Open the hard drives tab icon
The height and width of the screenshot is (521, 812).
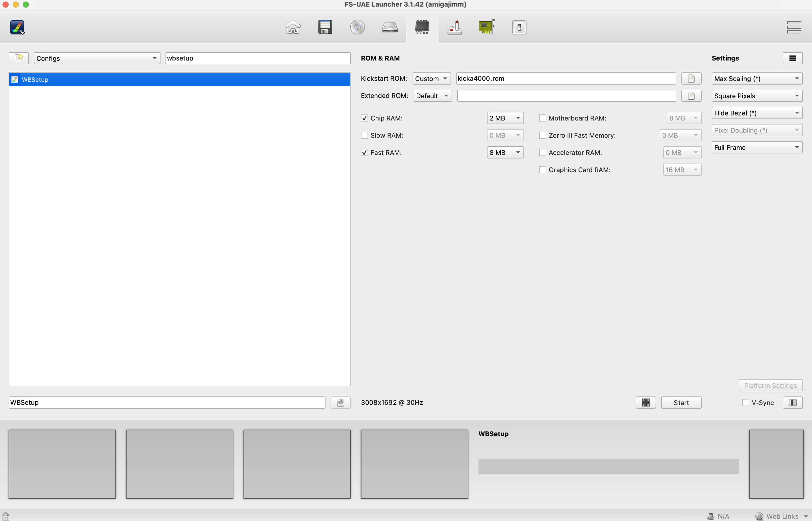coord(390,27)
